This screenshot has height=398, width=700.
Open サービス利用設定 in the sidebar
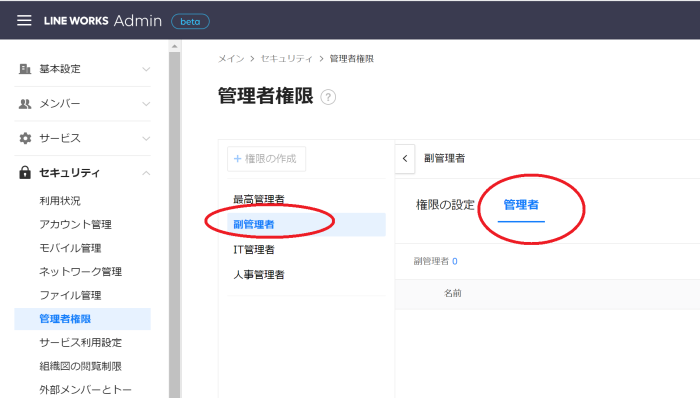(x=80, y=343)
